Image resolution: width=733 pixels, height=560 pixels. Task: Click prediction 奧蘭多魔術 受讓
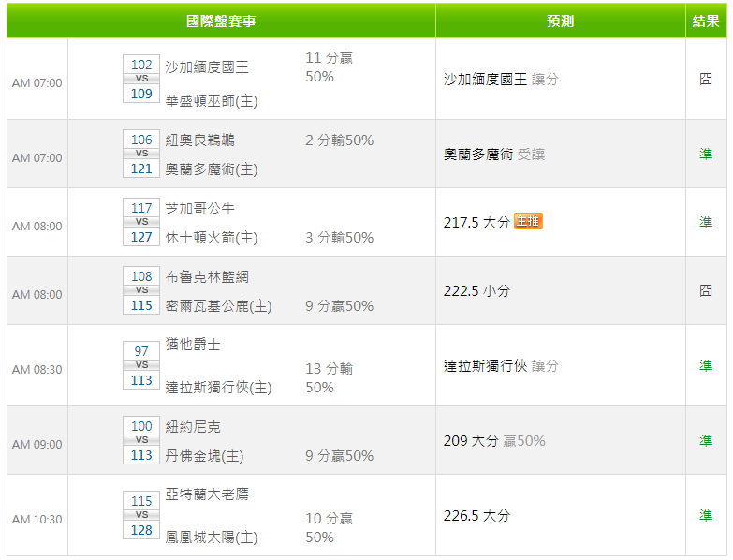(x=494, y=155)
